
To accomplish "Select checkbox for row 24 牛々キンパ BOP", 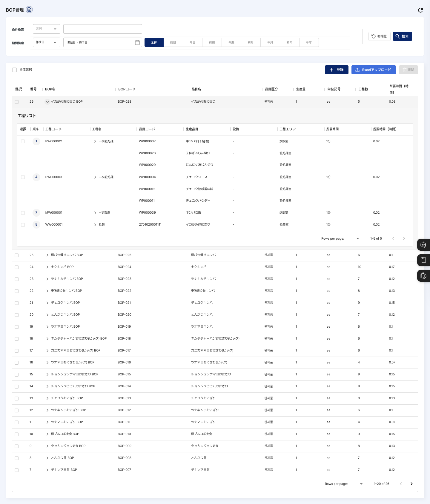I will 17,267.
